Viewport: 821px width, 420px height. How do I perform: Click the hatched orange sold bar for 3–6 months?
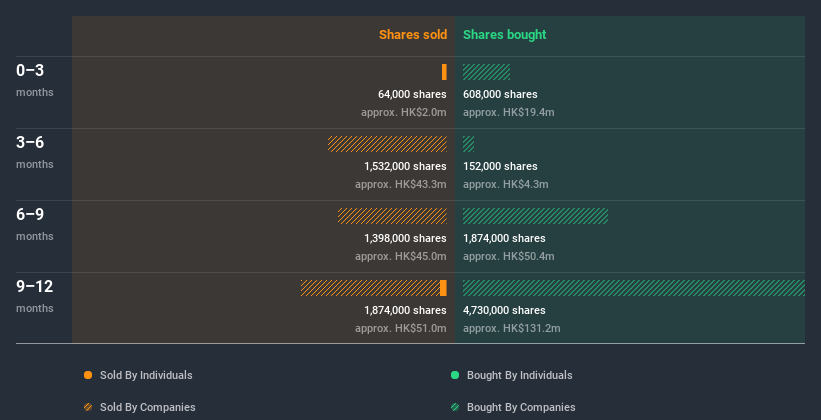(387, 144)
